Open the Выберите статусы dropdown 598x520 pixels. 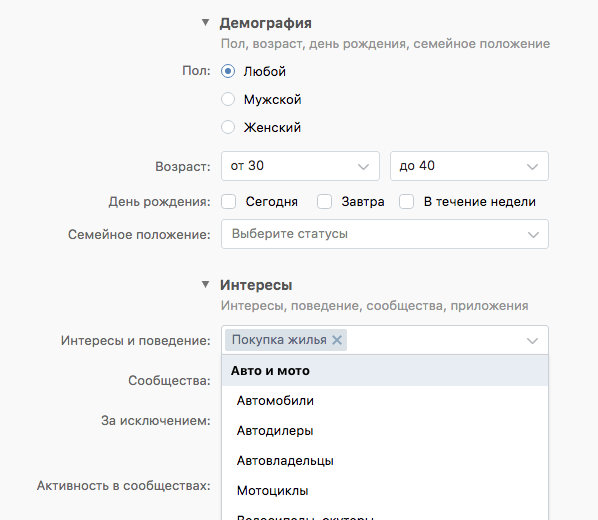point(385,234)
